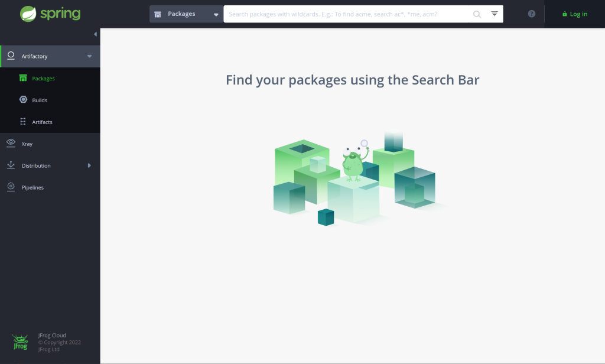Open the search filter options icon
The width and height of the screenshot is (605, 364).
(x=495, y=14)
